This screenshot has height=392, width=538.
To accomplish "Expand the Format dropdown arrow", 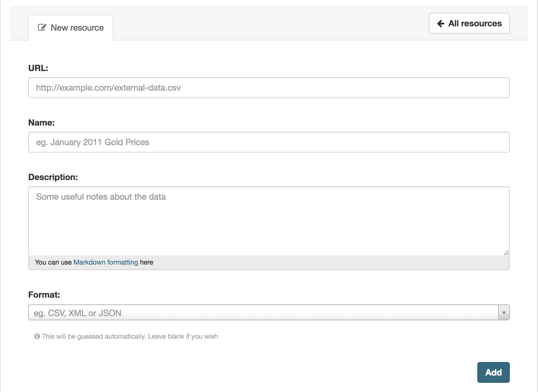I will coord(504,313).
